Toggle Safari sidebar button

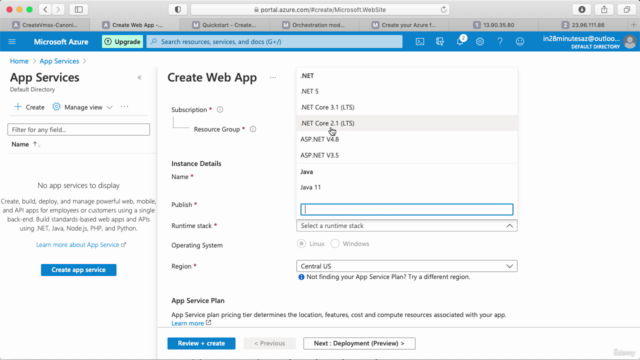[x=79, y=9]
